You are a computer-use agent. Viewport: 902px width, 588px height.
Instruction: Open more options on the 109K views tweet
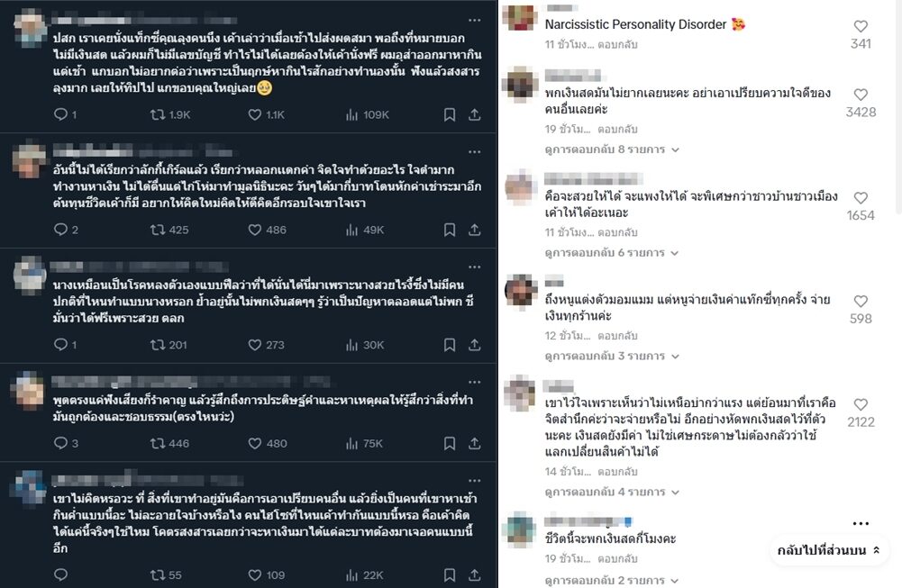(475, 19)
